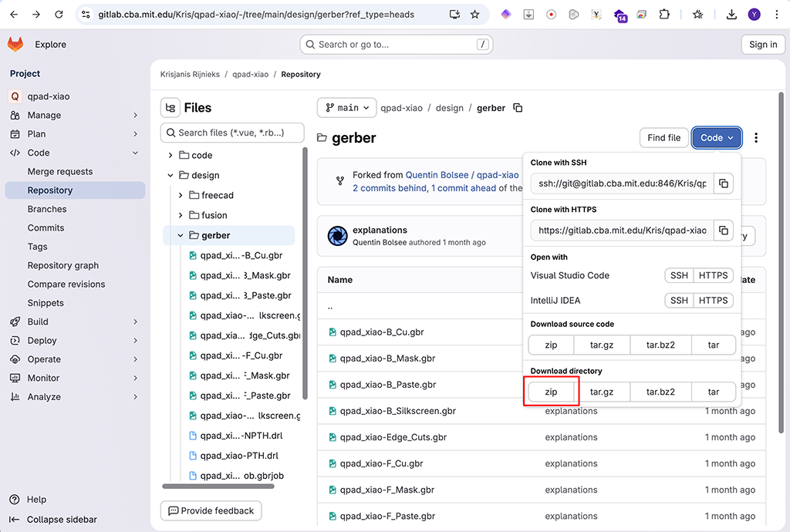Open Commits in the sidebar
This screenshot has height=532, width=790.
(x=46, y=227)
